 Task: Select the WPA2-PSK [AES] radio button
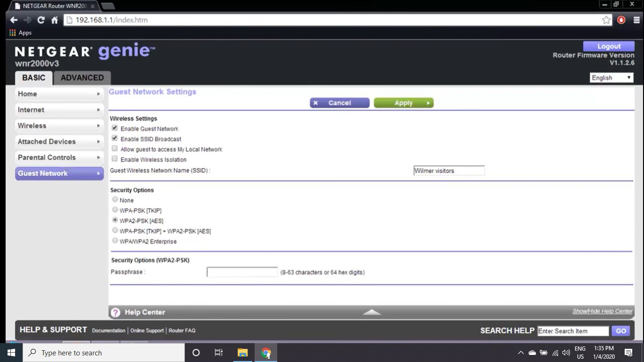(x=115, y=221)
